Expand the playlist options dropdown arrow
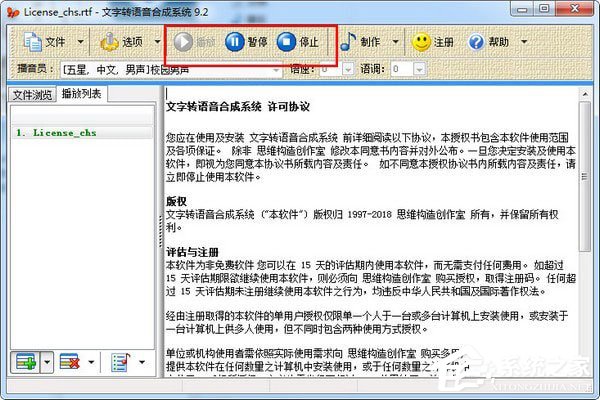The height and width of the screenshot is (400, 600). (142, 362)
